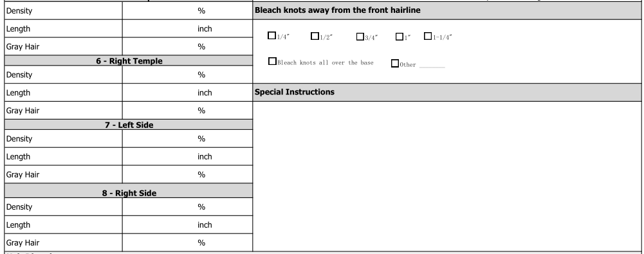This screenshot has width=644, height=254.
Task: Tick Bleach knots all over the base
Action: coord(272,61)
